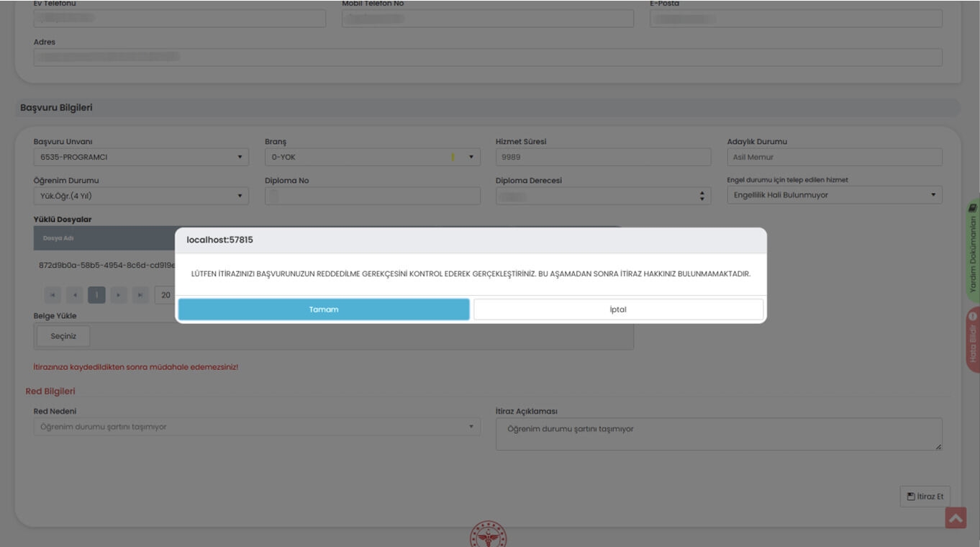
Task: Open the Branş dropdown
Action: tap(372, 157)
